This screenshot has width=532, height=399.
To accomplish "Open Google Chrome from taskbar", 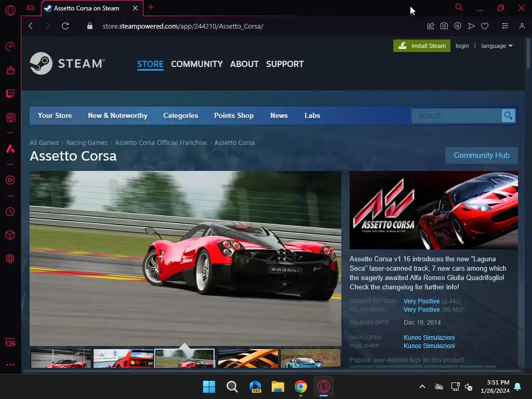I will [301, 387].
